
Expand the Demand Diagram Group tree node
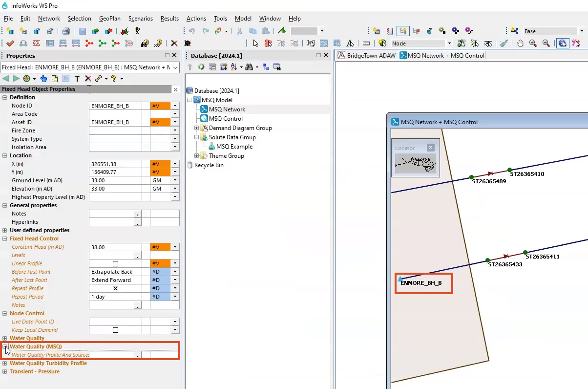[197, 128]
